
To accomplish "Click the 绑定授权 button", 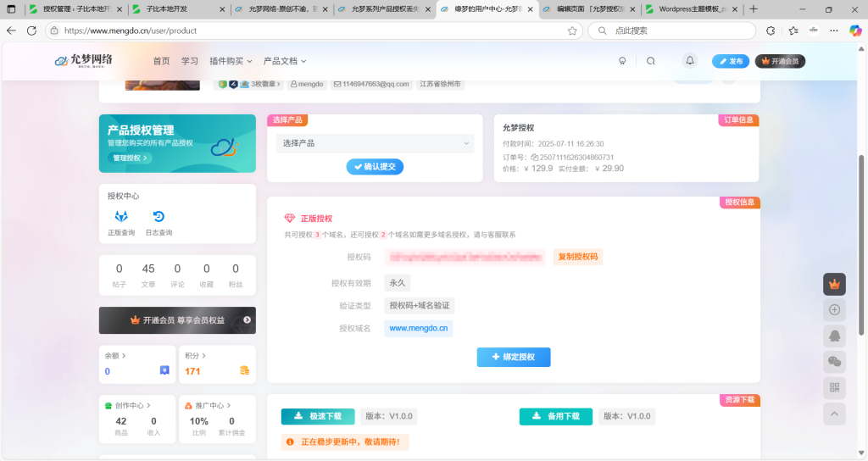I will 513,357.
